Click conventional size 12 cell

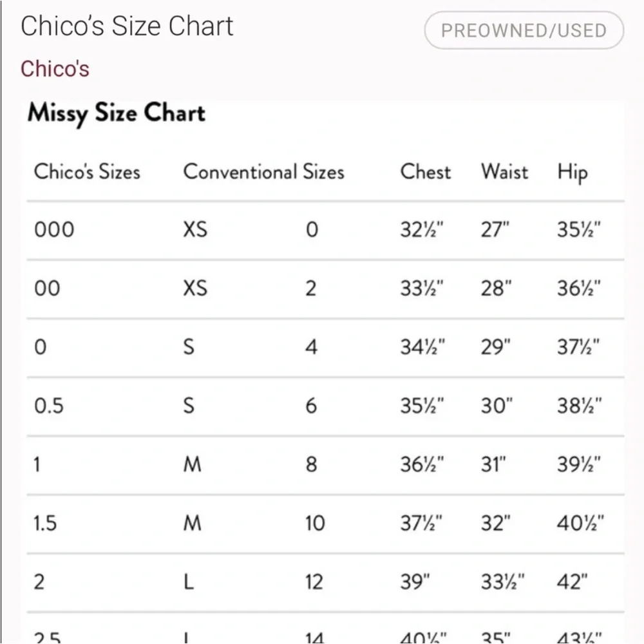point(314,582)
